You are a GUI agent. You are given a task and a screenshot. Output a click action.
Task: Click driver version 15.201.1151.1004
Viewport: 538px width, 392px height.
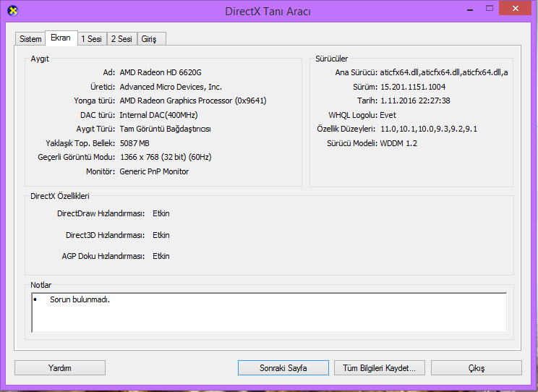point(413,87)
